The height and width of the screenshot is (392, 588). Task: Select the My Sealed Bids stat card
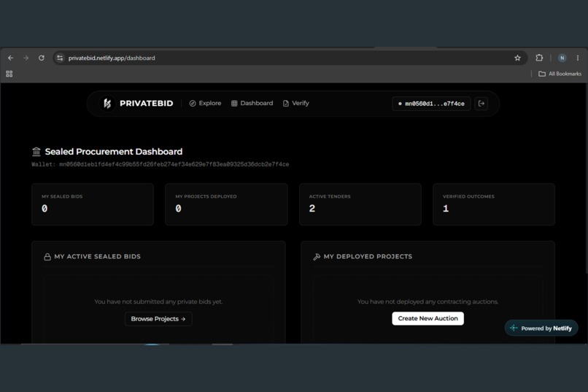pyautogui.click(x=93, y=204)
